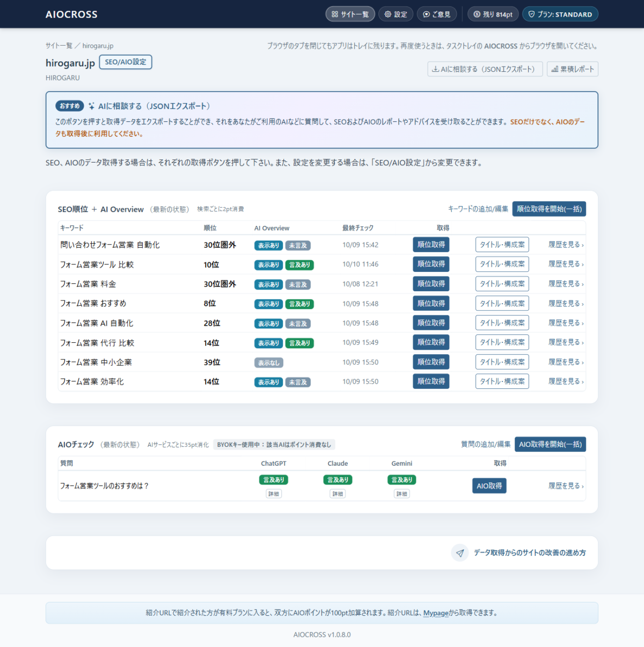Open the Mypage link in footer banner
Screen dimensions: 644x647
[x=436, y=613]
